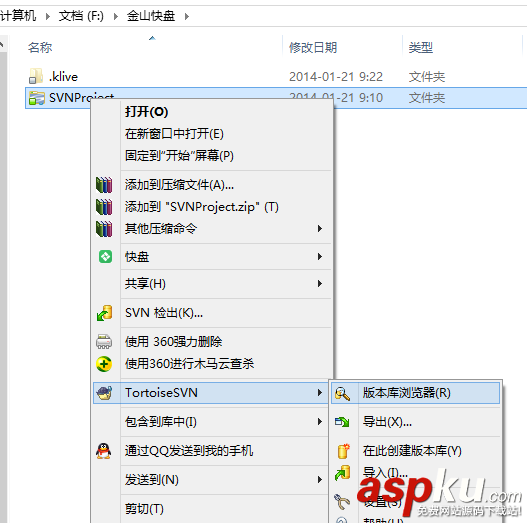Click the create repository icon
The width and height of the screenshot is (527, 523).
[x=343, y=451]
